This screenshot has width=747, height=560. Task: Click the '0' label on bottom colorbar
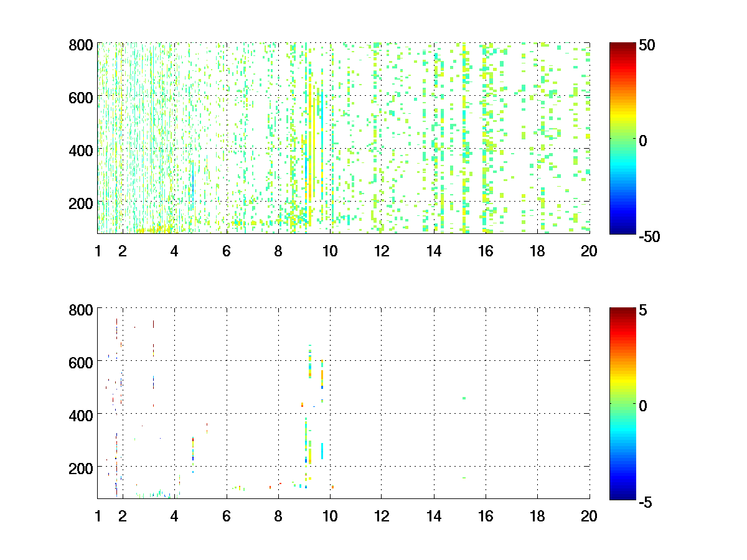click(x=643, y=406)
